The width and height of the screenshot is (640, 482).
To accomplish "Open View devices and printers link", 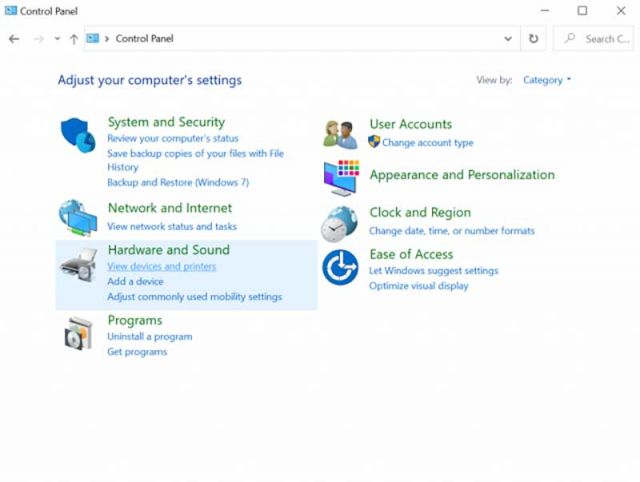I will (x=161, y=267).
